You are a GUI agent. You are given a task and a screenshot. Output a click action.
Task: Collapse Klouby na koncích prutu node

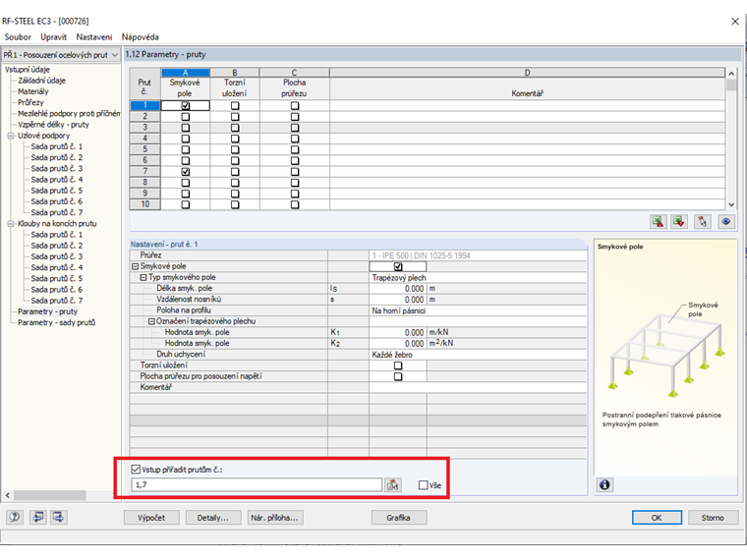point(11,224)
